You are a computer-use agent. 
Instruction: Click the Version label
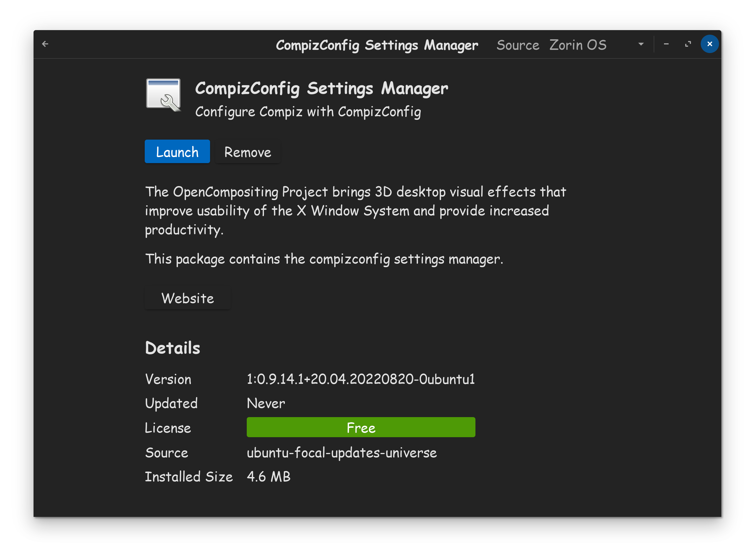[x=168, y=379]
